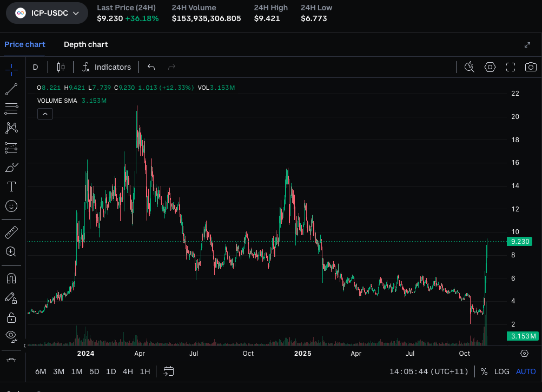The width and height of the screenshot is (542, 392).
Task: Set range to 5D
Action: (x=94, y=371)
